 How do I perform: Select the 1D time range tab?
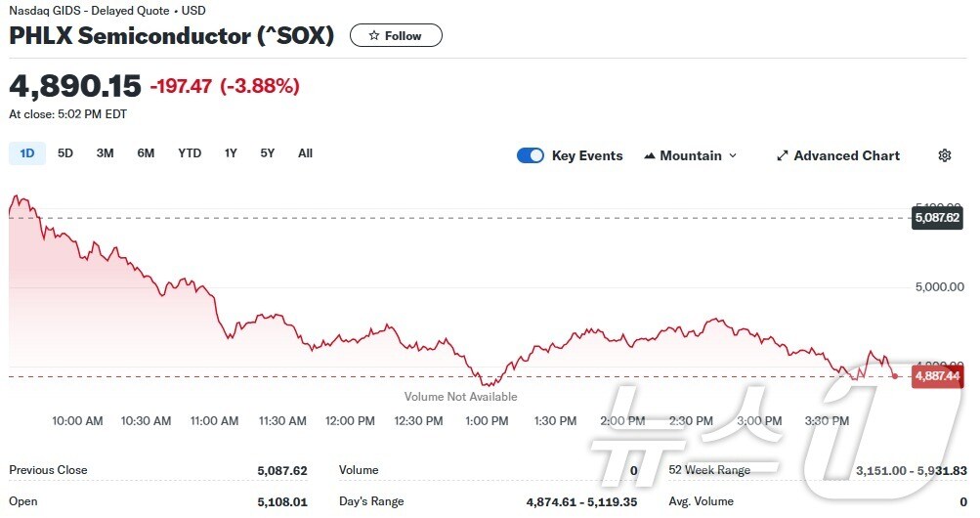27,153
